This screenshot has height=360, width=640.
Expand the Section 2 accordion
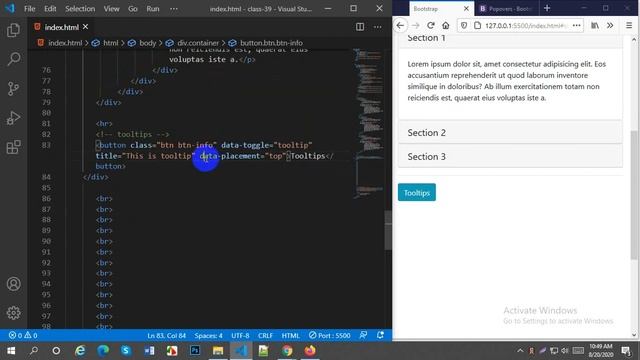pyautogui.click(x=510, y=133)
